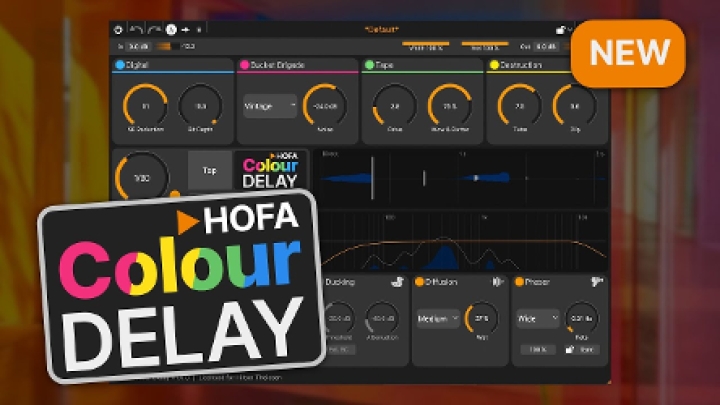
Task: Click the input level meter
Action: (168, 46)
